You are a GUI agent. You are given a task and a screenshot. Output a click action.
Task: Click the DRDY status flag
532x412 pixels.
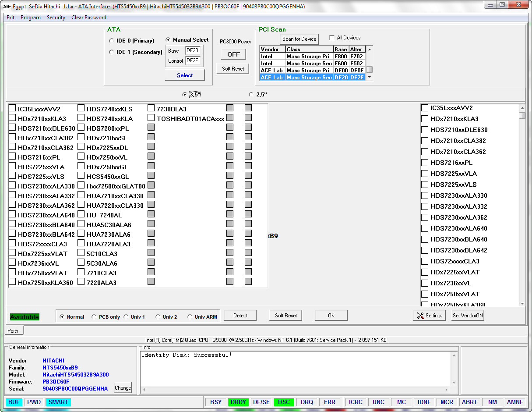tap(238, 402)
